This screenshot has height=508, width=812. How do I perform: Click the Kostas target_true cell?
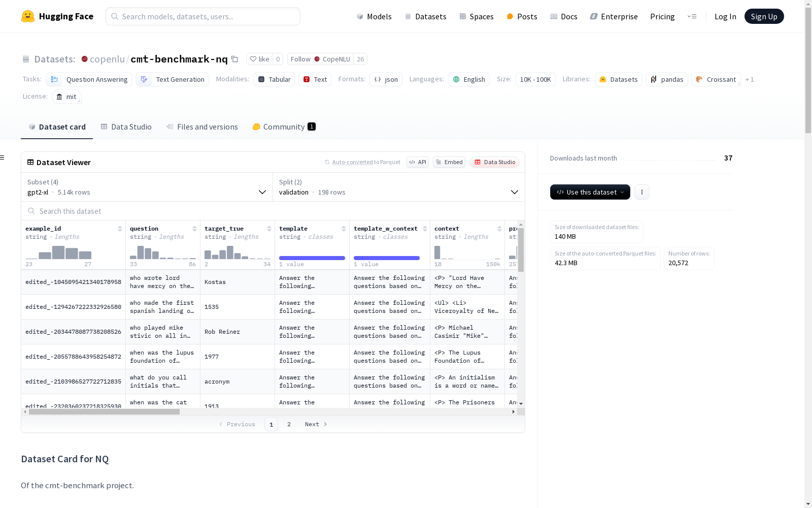238,282
